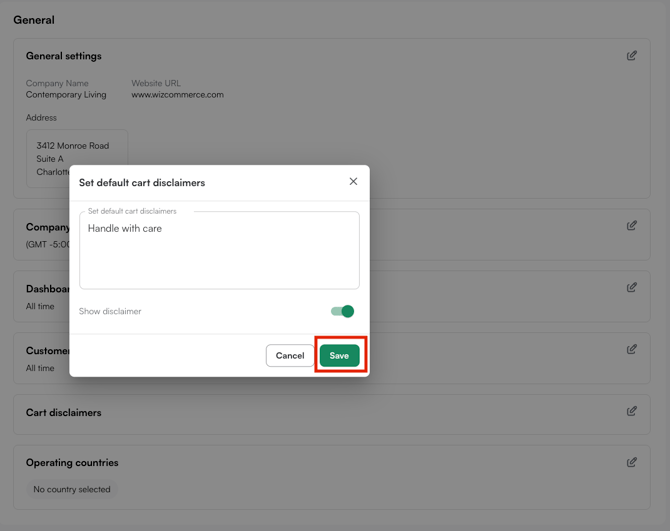The width and height of the screenshot is (670, 531).
Task: Click the General page heading
Action: 34,20
